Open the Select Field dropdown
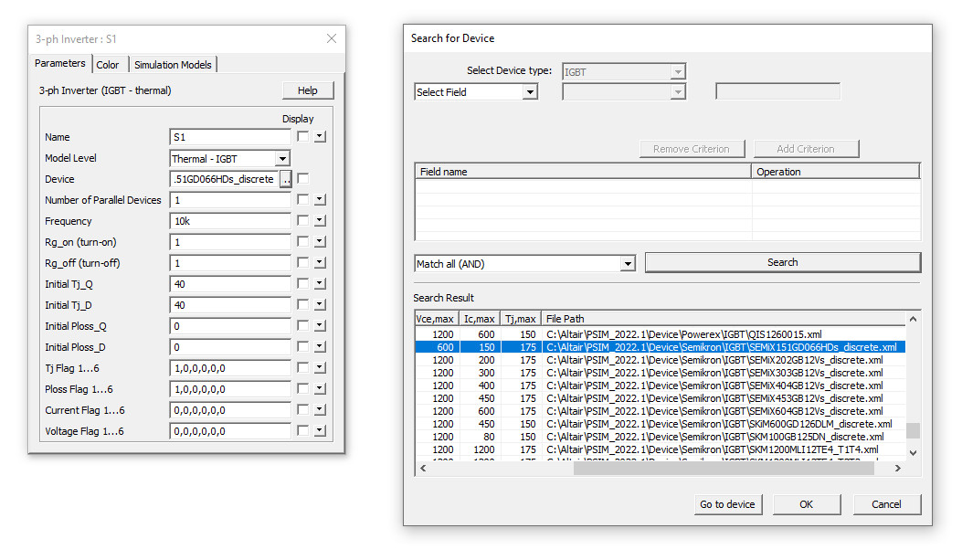The image size is (962, 560). tap(529, 92)
